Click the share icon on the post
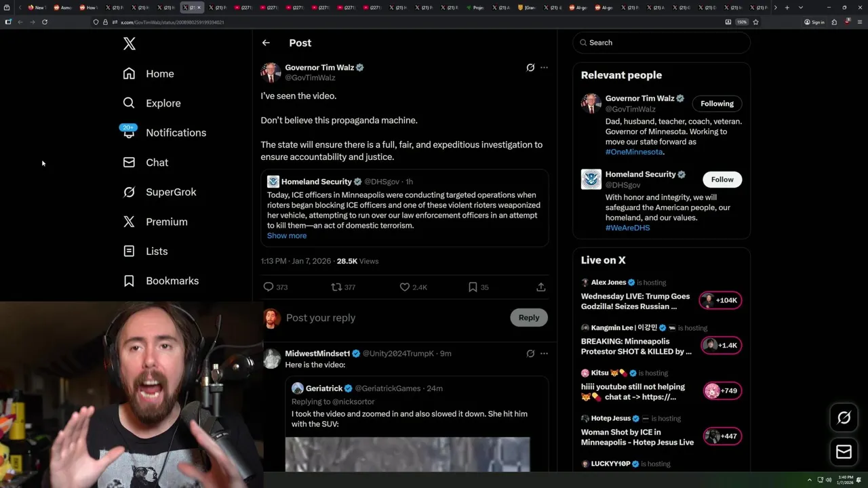 click(x=540, y=287)
